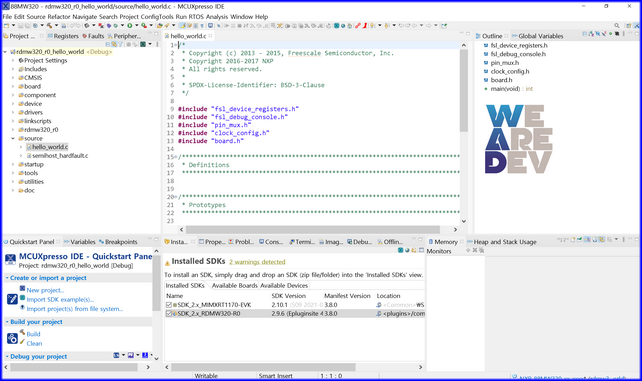Click the Import SDK example icon
642x381 pixels.
22,298
